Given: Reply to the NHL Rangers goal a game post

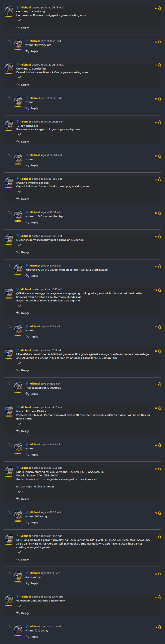Looking at the screenshot, I should tap(23, 560).
